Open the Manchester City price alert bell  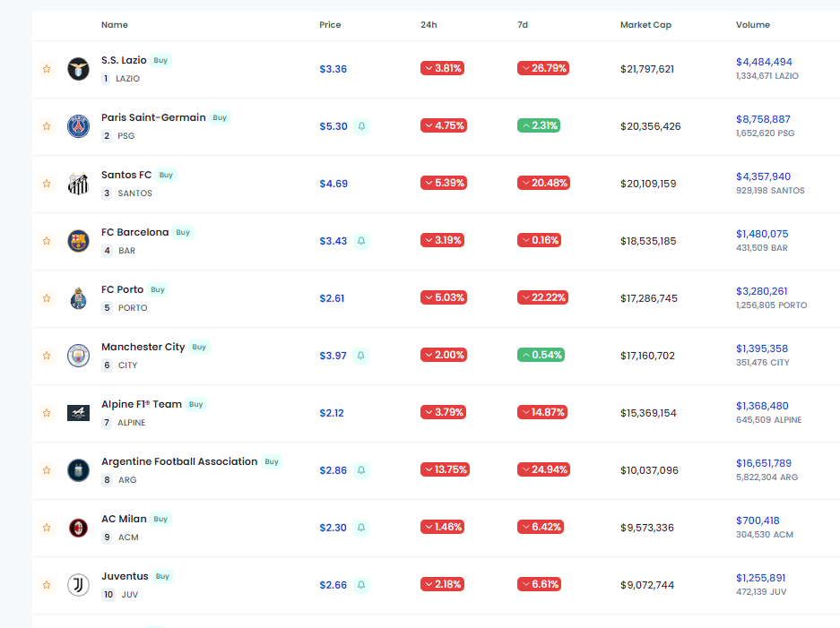pos(361,356)
